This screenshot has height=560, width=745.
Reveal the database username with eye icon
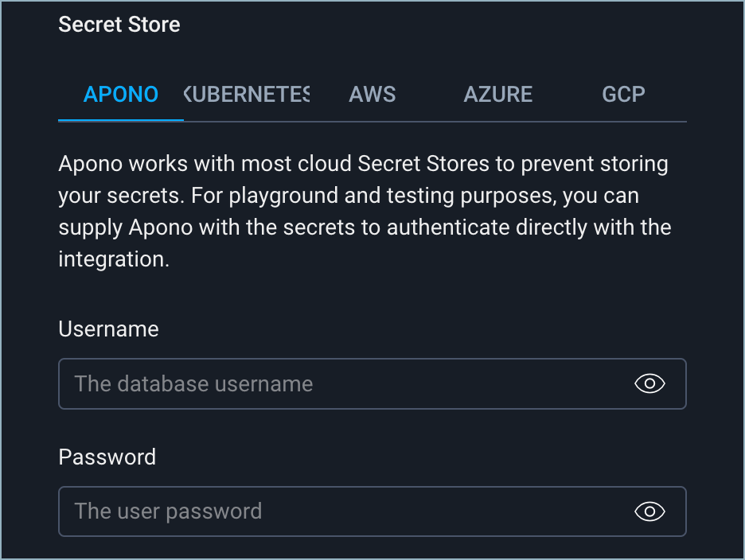649,384
